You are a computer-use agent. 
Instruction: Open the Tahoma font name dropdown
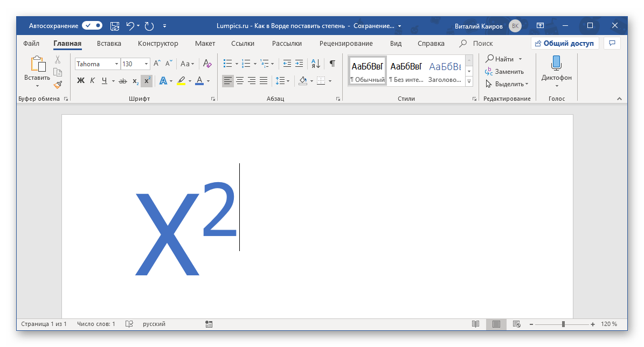[x=116, y=64]
